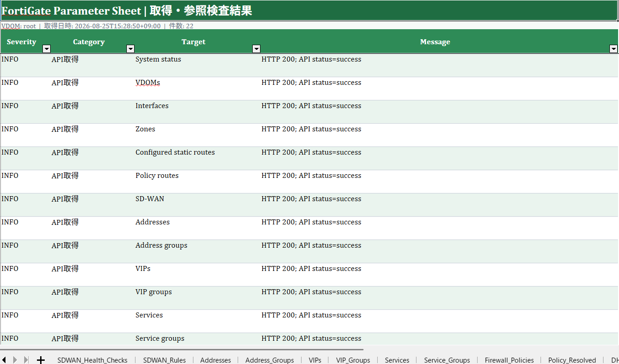The height and width of the screenshot is (364, 619).
Task: Select the 'Interfaces' target cell
Action: [x=198, y=112]
